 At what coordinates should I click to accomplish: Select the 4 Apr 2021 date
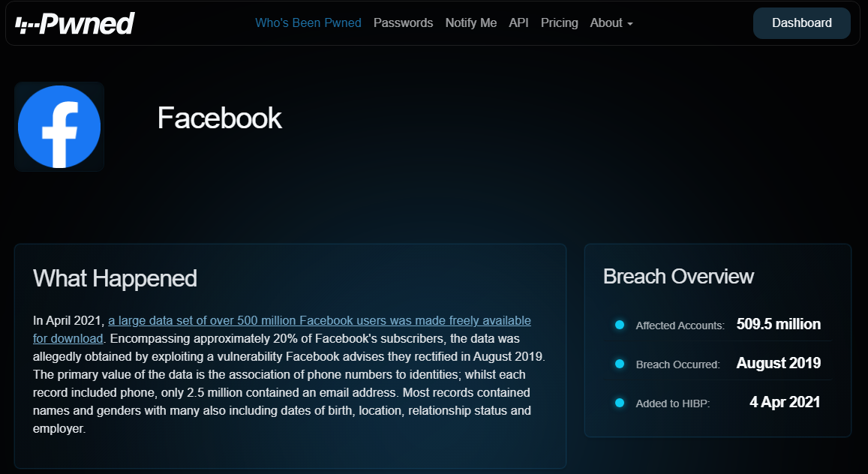(x=785, y=402)
